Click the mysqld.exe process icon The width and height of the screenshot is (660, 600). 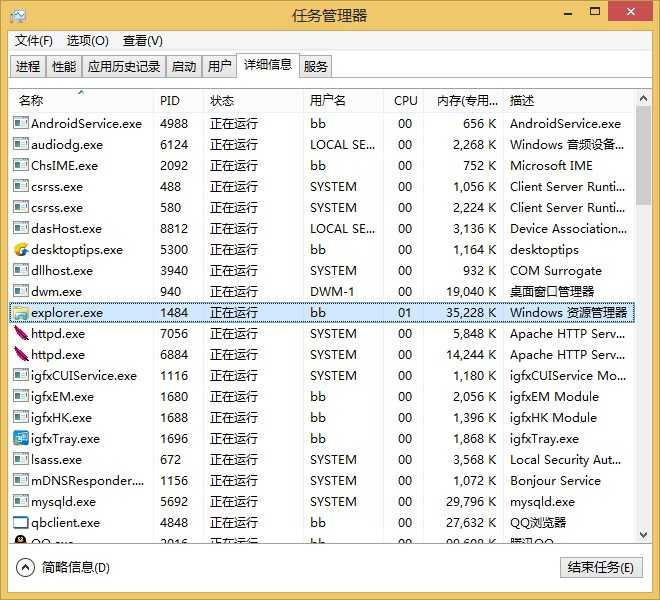pyautogui.click(x=21, y=501)
